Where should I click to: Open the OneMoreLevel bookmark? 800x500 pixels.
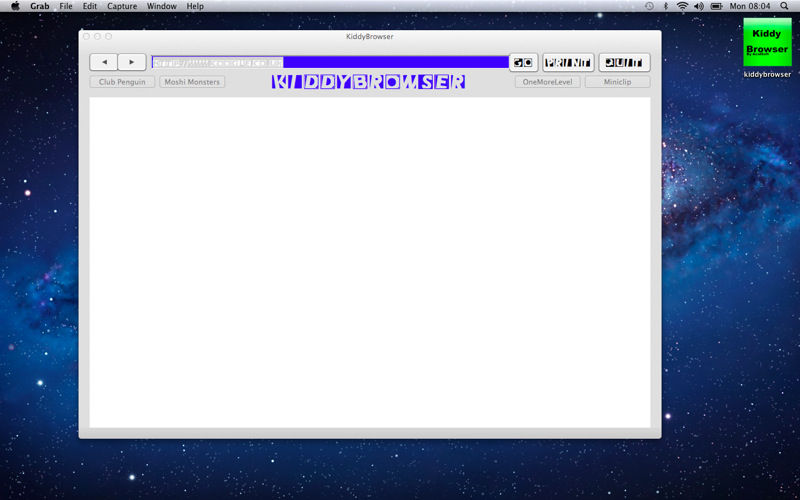547,82
